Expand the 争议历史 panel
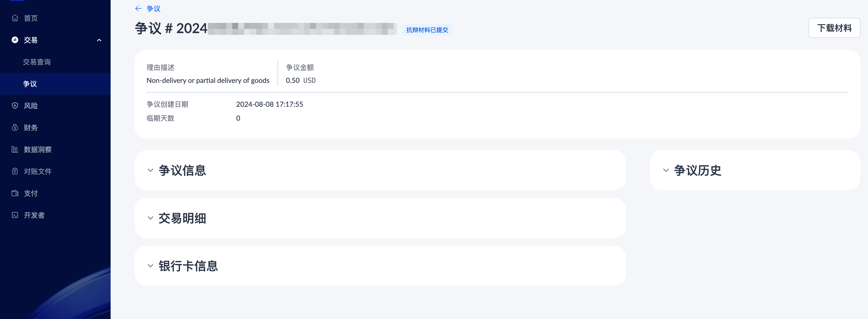This screenshot has height=319, width=868. click(665, 170)
